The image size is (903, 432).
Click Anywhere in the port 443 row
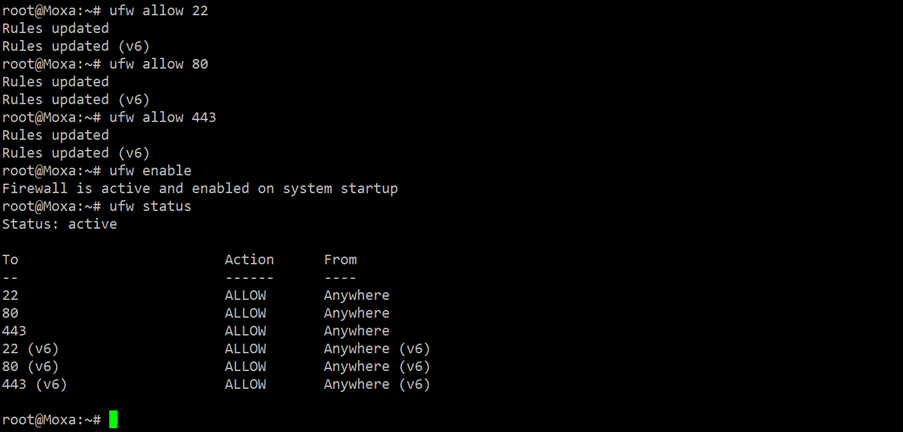pos(356,331)
